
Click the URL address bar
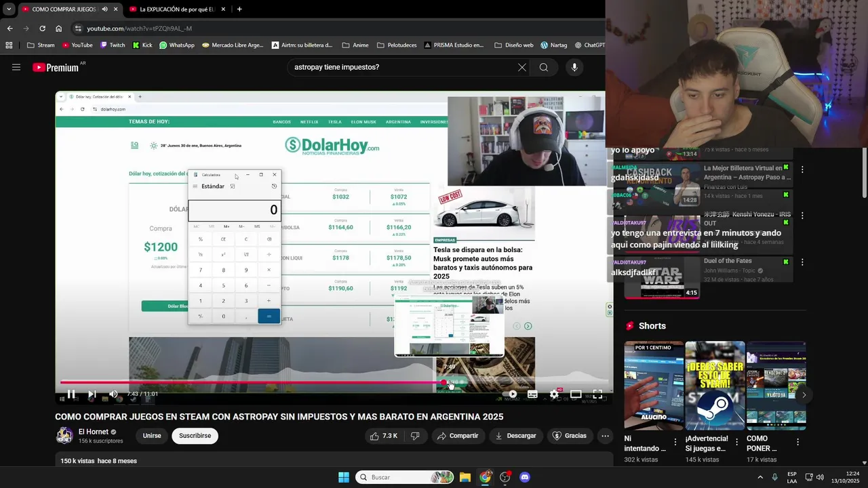pos(339,28)
